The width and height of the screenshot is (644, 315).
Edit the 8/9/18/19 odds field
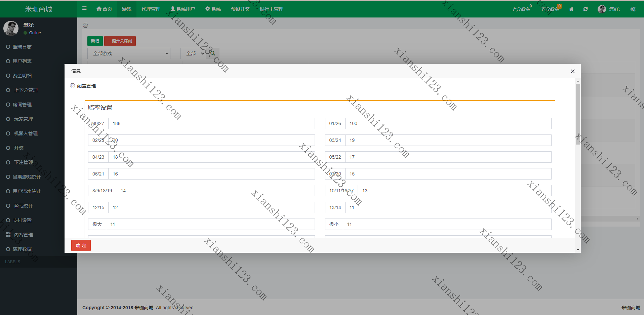[215, 191]
